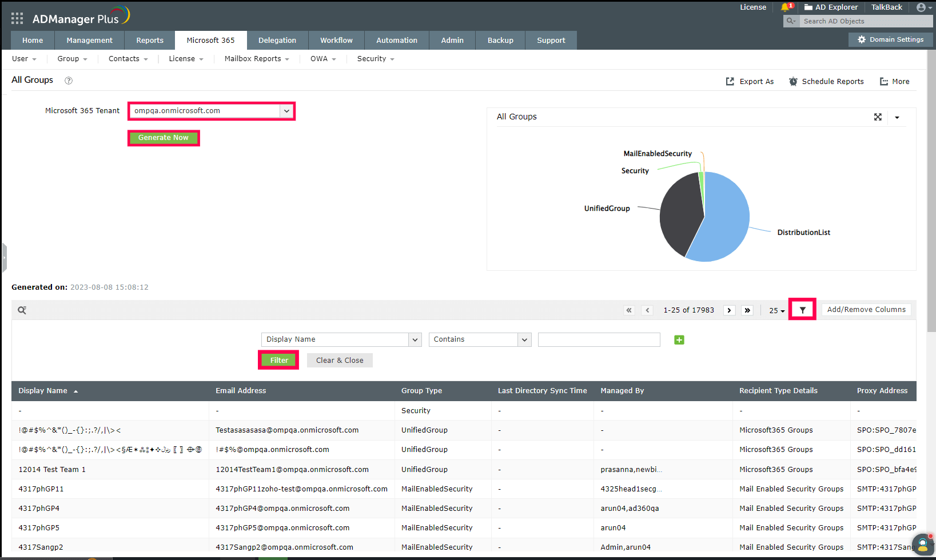This screenshot has height=560, width=936.
Task: Click the Generate Now button
Action: tap(163, 138)
